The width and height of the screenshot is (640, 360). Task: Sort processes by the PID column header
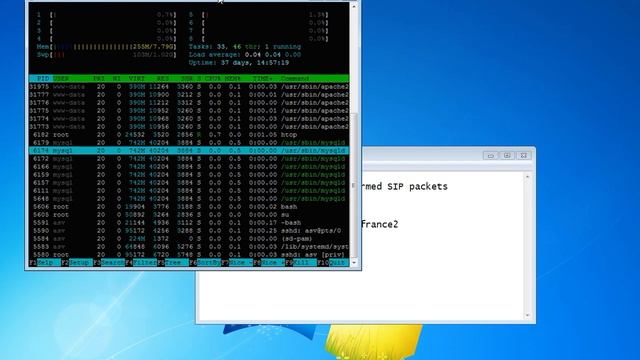point(42,78)
